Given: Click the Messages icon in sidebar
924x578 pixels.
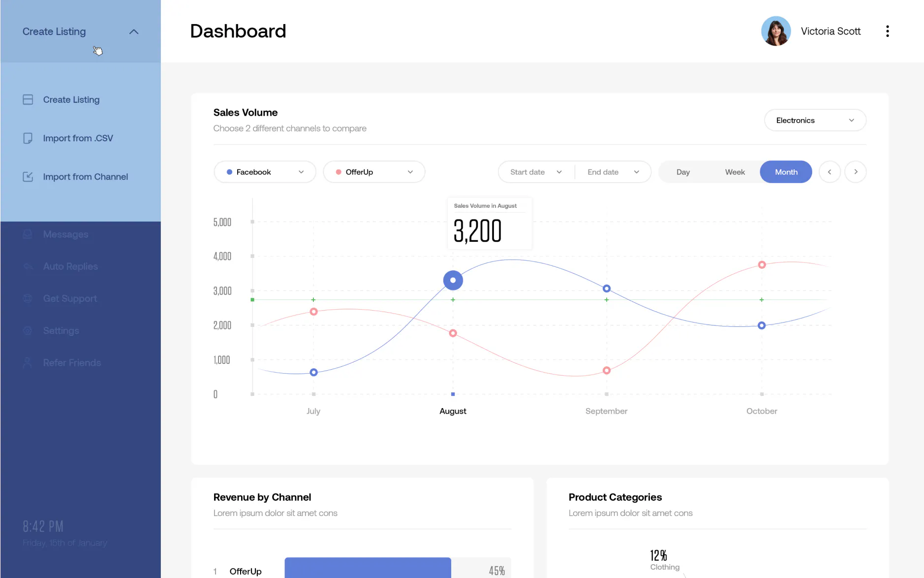Looking at the screenshot, I should click(28, 234).
